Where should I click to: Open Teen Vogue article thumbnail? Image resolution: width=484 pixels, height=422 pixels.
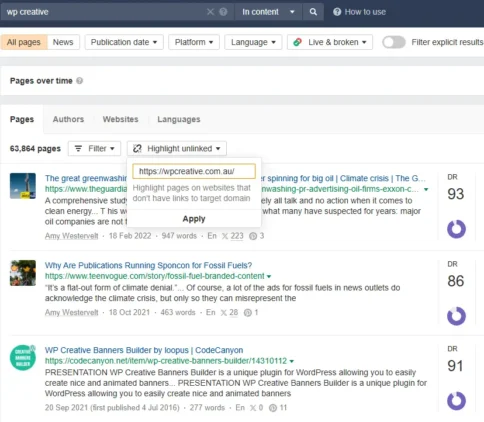pyautogui.click(x=23, y=273)
